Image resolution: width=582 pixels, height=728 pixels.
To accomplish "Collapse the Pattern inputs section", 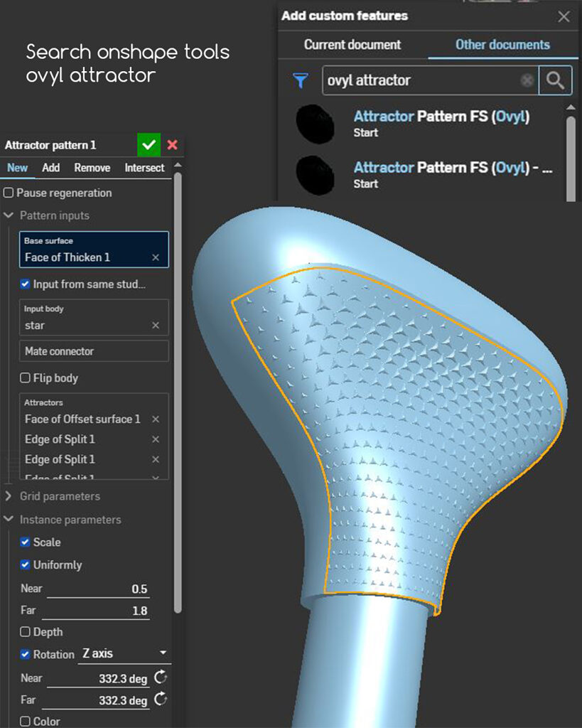I will click(9, 215).
